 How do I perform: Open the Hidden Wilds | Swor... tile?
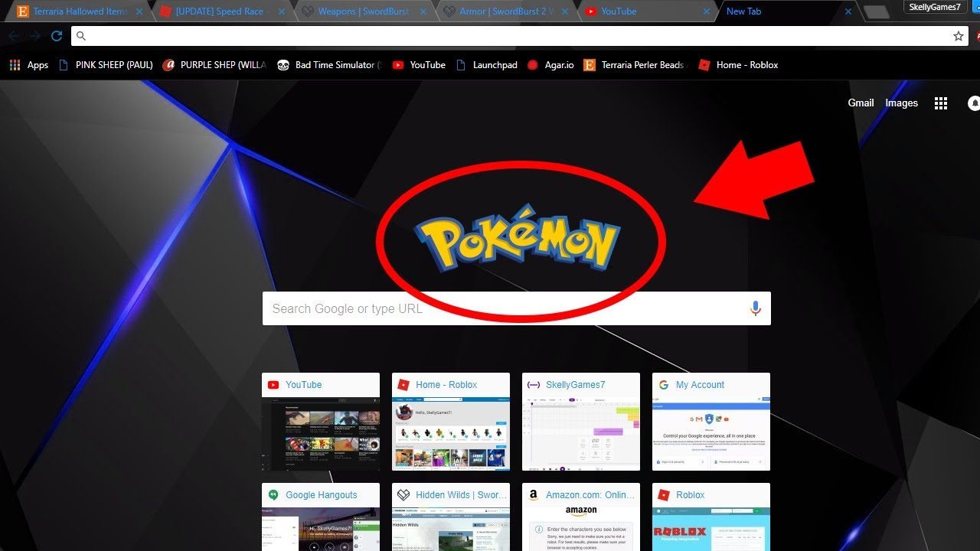[451, 517]
